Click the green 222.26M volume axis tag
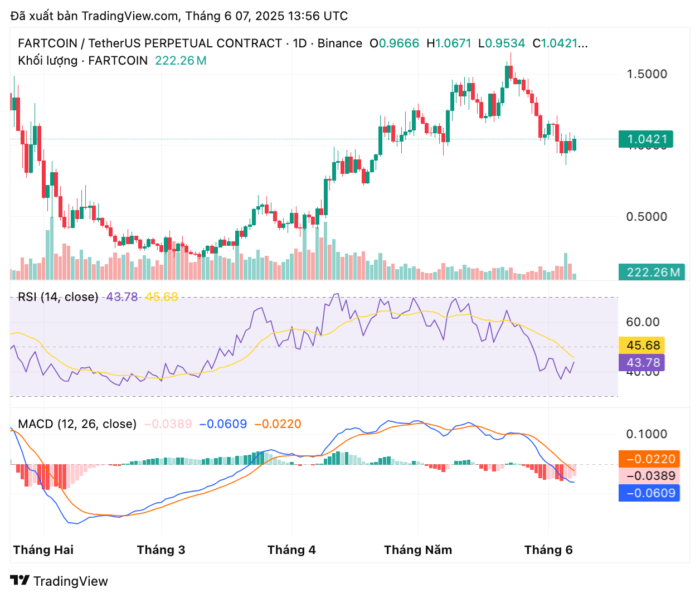Viewport: 700px width, 598px height. point(652,273)
